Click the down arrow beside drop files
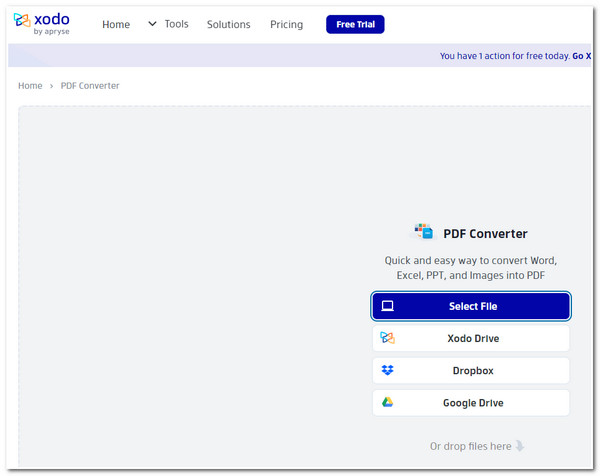The width and height of the screenshot is (600, 476). click(x=520, y=446)
